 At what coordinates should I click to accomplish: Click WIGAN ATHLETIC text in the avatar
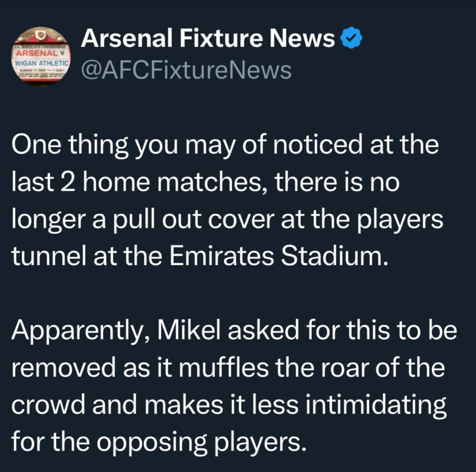pyautogui.click(x=41, y=62)
